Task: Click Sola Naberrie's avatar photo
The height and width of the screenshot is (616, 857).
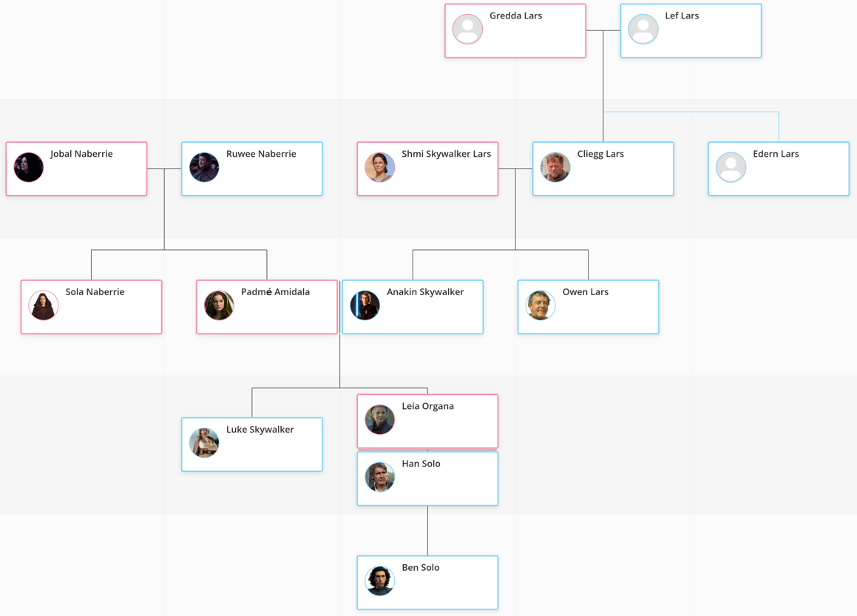Action: 44,305
